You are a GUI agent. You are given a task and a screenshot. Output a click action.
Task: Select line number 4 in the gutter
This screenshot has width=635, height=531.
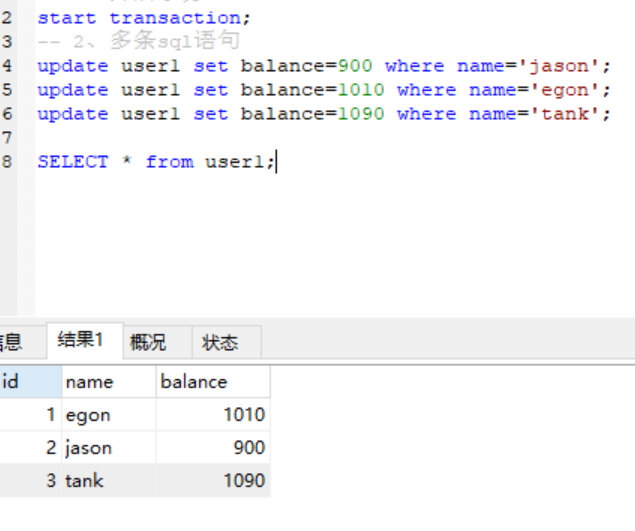tap(7, 66)
